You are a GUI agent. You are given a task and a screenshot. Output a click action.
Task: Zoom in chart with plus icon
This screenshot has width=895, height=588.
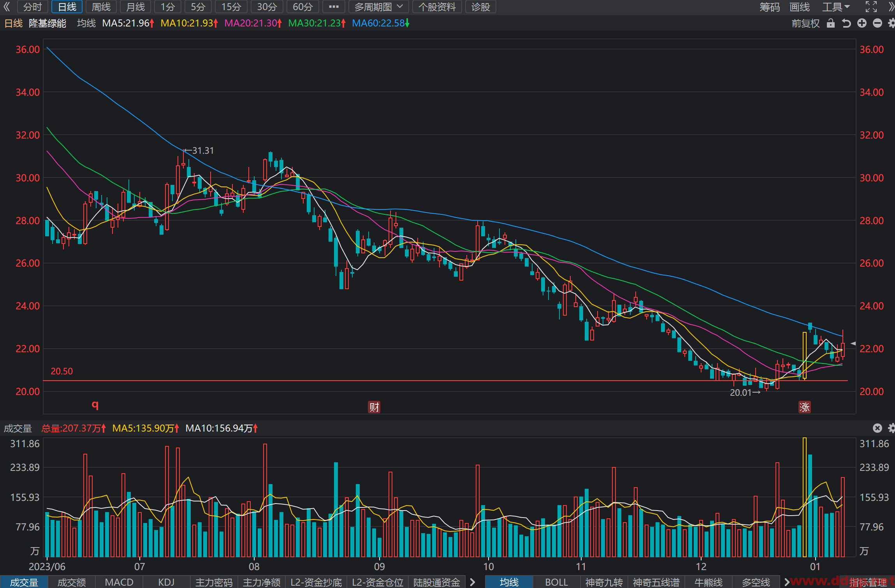coord(862,23)
